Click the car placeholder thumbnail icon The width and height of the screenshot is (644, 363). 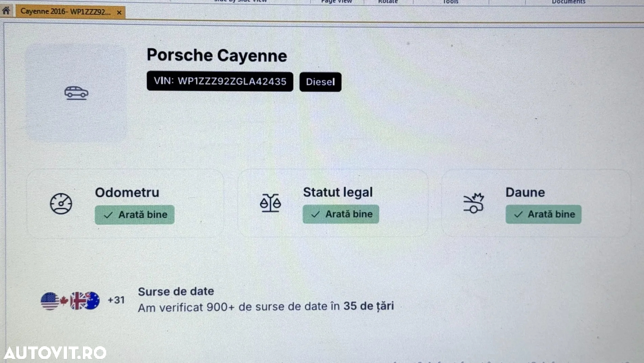[76, 93]
